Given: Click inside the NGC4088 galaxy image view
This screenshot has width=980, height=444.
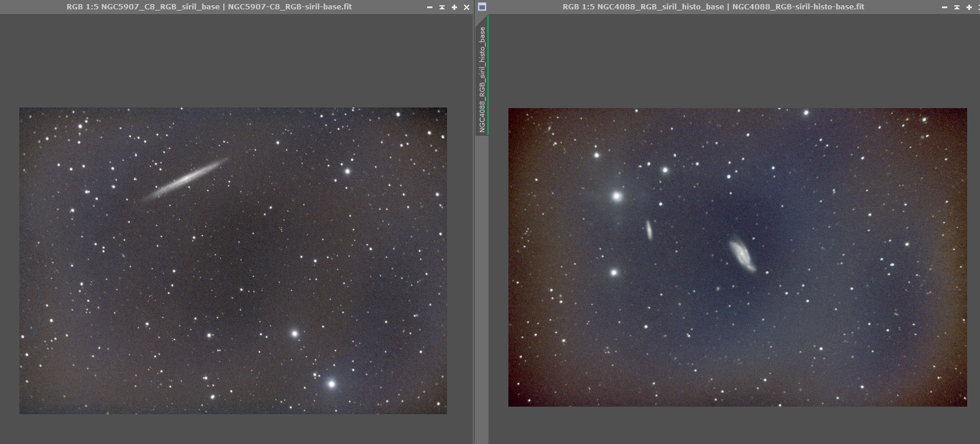Looking at the screenshot, I should coord(737,257).
